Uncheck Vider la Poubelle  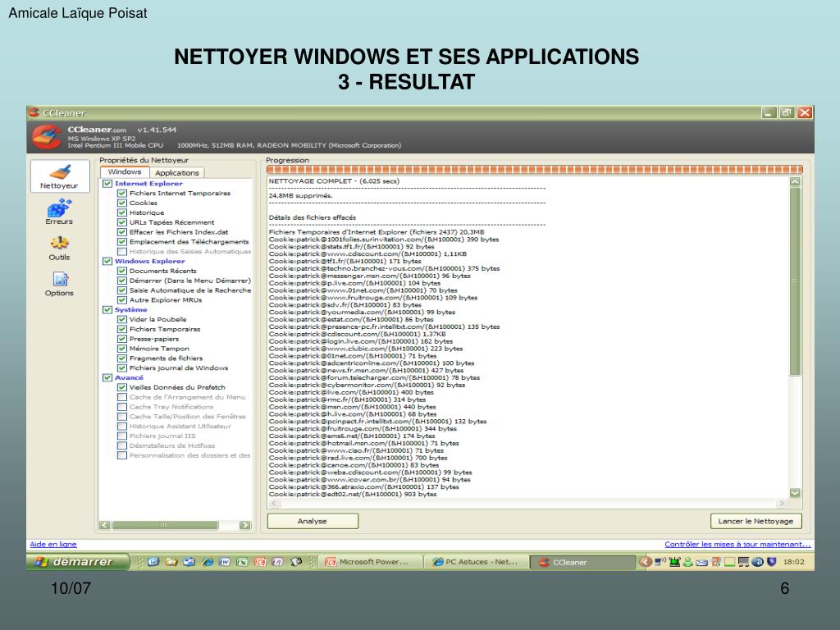click(x=122, y=319)
